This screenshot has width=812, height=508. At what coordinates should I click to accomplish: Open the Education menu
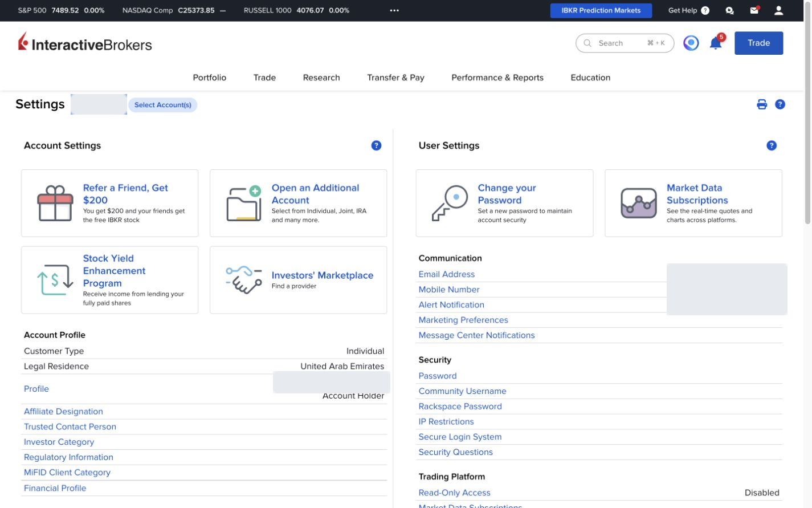590,78
